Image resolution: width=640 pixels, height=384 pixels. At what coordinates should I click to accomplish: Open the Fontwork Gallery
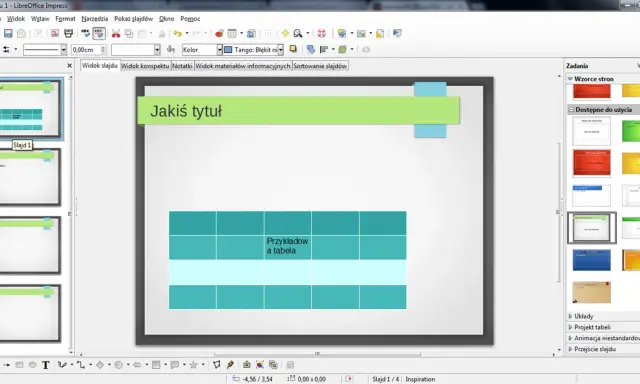click(247, 365)
